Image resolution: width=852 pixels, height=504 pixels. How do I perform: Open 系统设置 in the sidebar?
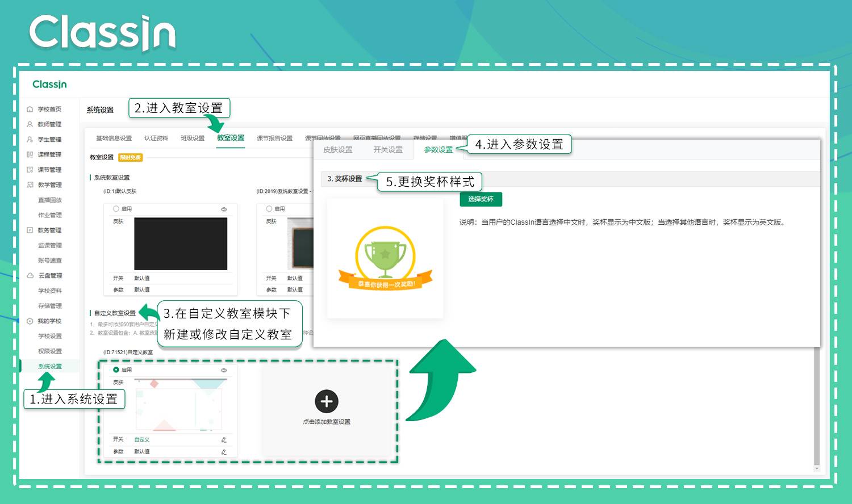[x=50, y=366]
